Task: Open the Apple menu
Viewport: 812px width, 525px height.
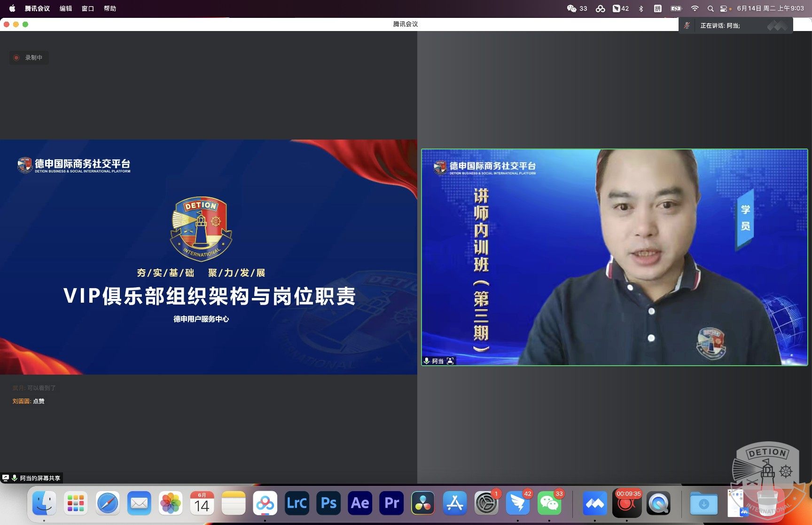Action: click(12, 8)
